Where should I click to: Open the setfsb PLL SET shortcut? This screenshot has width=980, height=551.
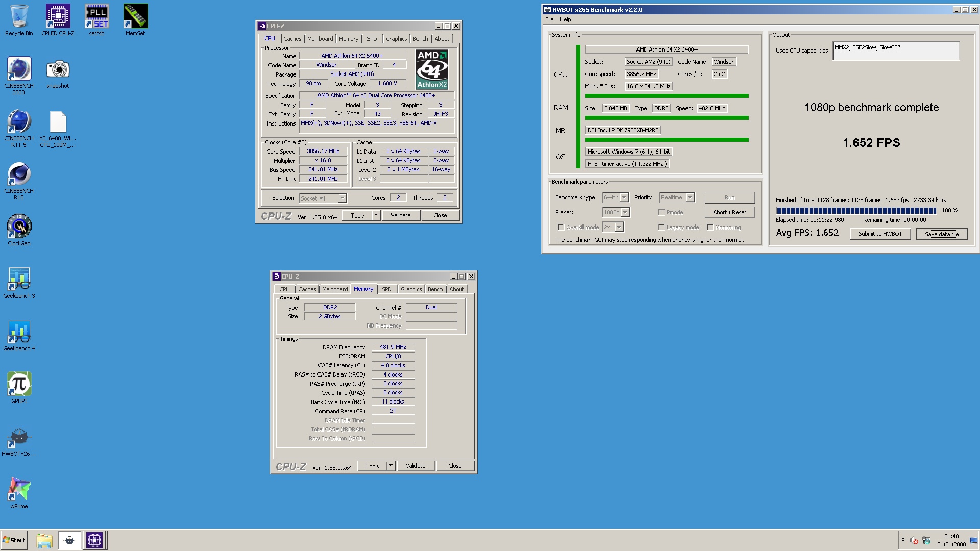click(x=96, y=20)
